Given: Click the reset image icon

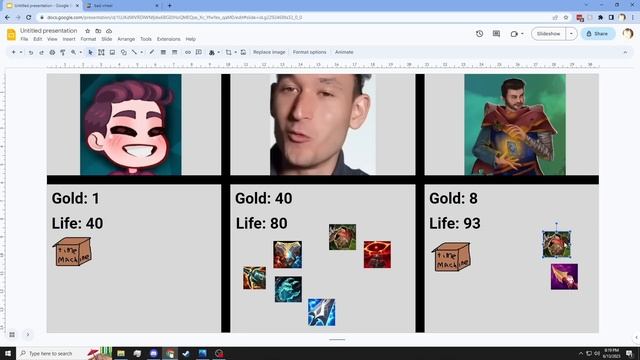Looking at the screenshot, I should coord(243,52).
